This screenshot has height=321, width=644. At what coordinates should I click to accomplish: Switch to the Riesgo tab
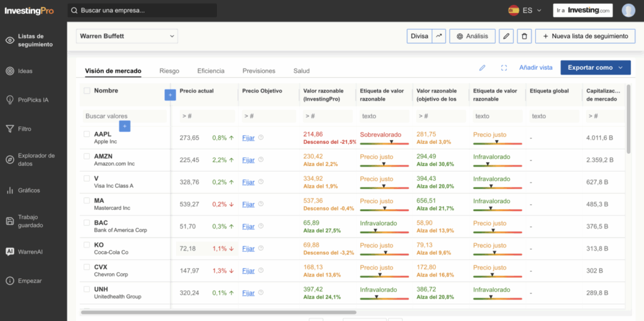pyautogui.click(x=169, y=71)
